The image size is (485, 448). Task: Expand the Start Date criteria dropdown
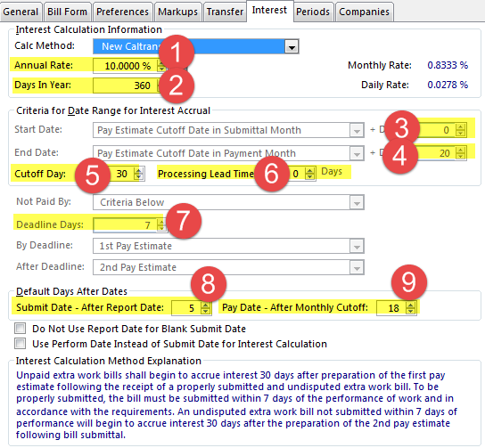point(357,130)
